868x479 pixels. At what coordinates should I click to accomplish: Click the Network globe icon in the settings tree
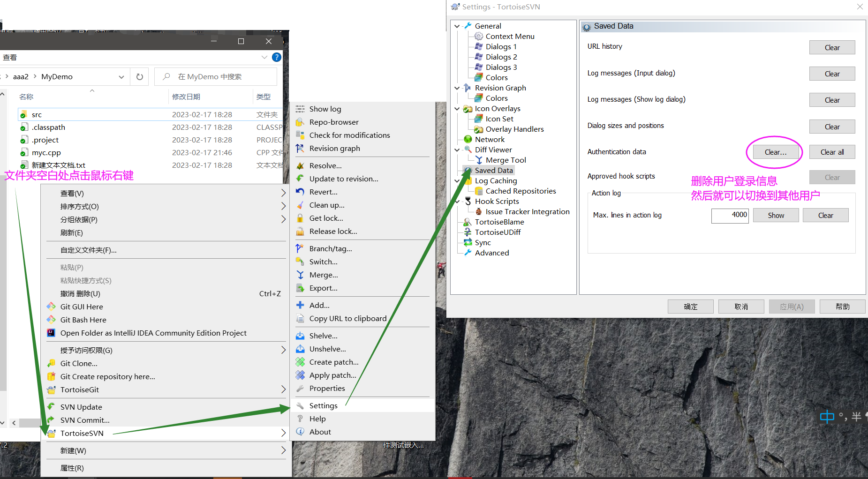point(468,139)
